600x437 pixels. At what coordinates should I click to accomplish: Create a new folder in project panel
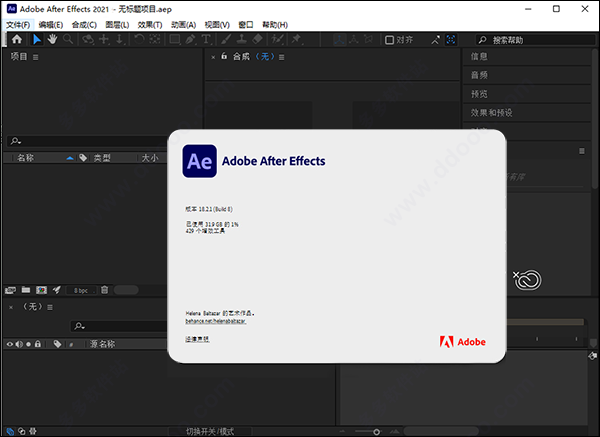[26, 290]
